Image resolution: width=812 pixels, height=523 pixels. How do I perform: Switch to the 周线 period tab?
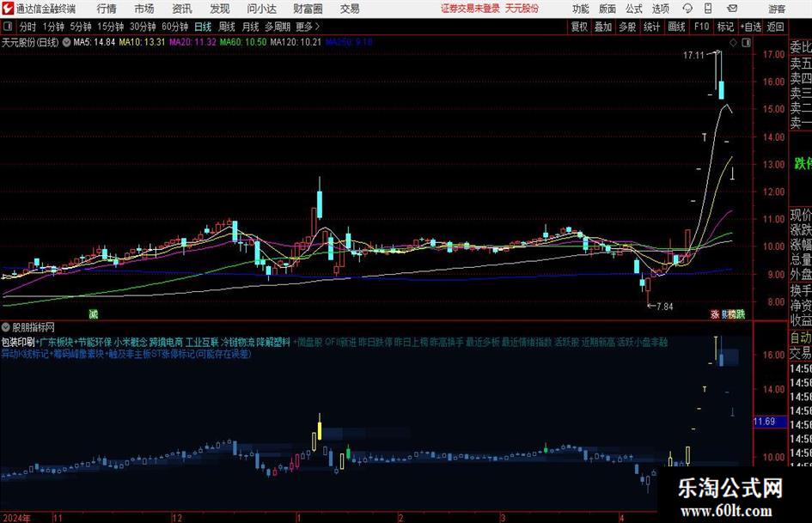click(x=226, y=27)
